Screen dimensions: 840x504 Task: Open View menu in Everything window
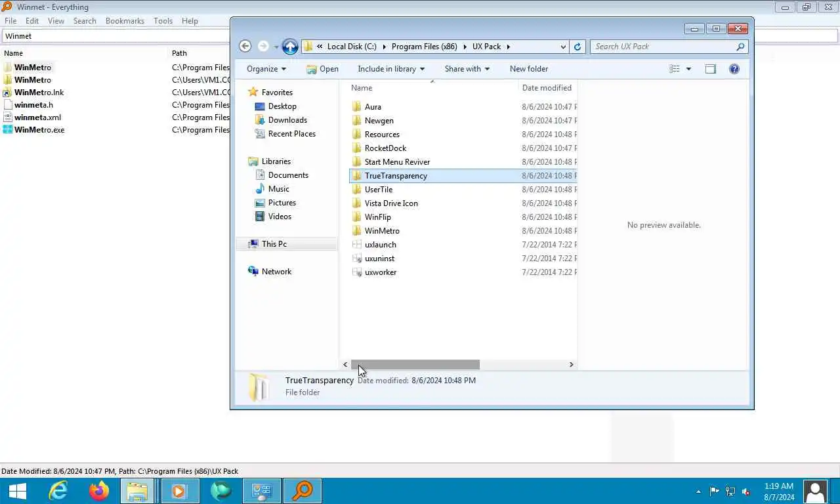(x=56, y=21)
